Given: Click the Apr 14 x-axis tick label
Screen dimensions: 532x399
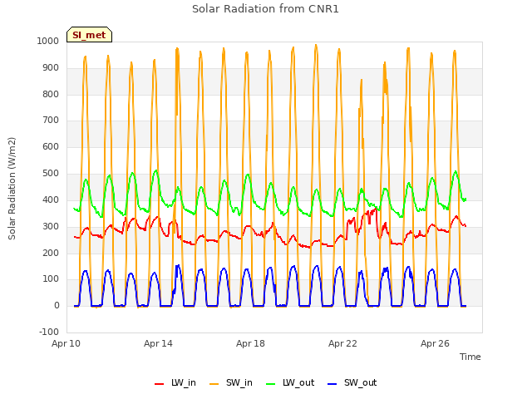Looking at the screenshot, I should [x=158, y=343].
